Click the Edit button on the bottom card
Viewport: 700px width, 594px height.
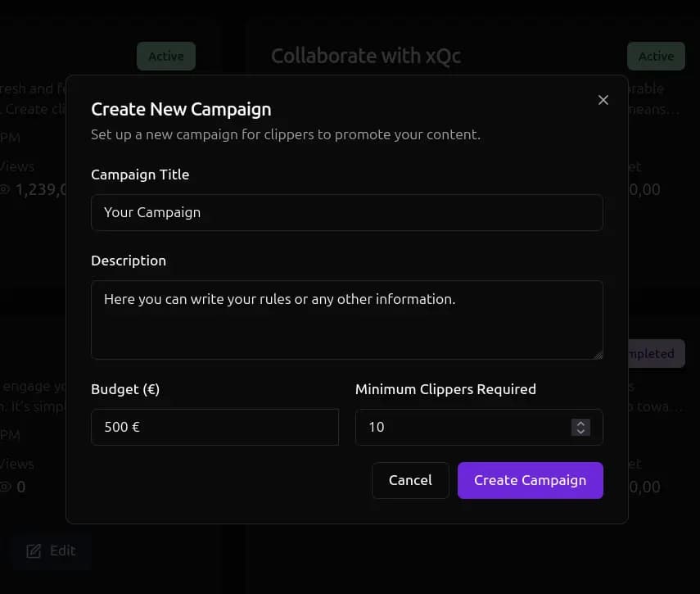point(51,551)
